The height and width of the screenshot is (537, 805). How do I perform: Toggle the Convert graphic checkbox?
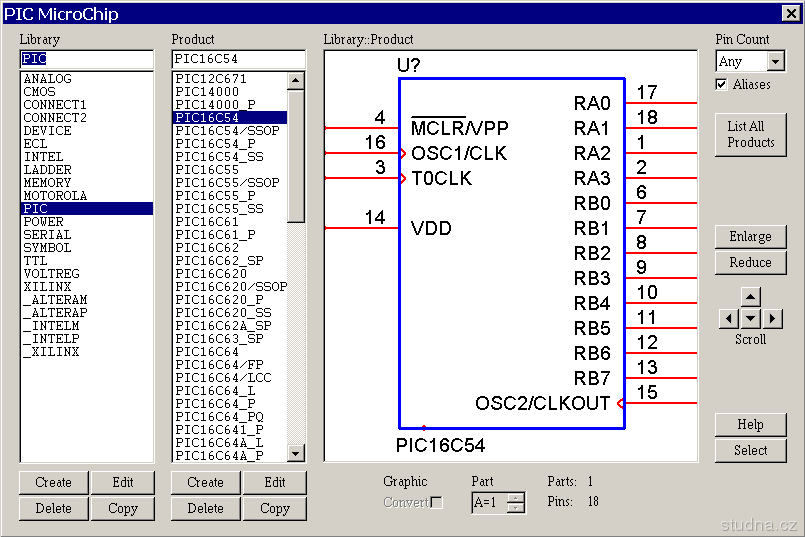click(436, 502)
